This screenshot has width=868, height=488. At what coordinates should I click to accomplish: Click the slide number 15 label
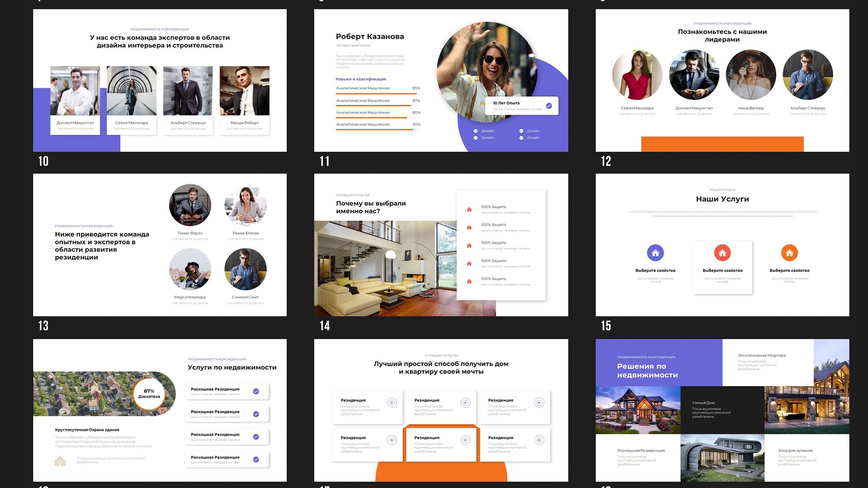[x=606, y=326]
